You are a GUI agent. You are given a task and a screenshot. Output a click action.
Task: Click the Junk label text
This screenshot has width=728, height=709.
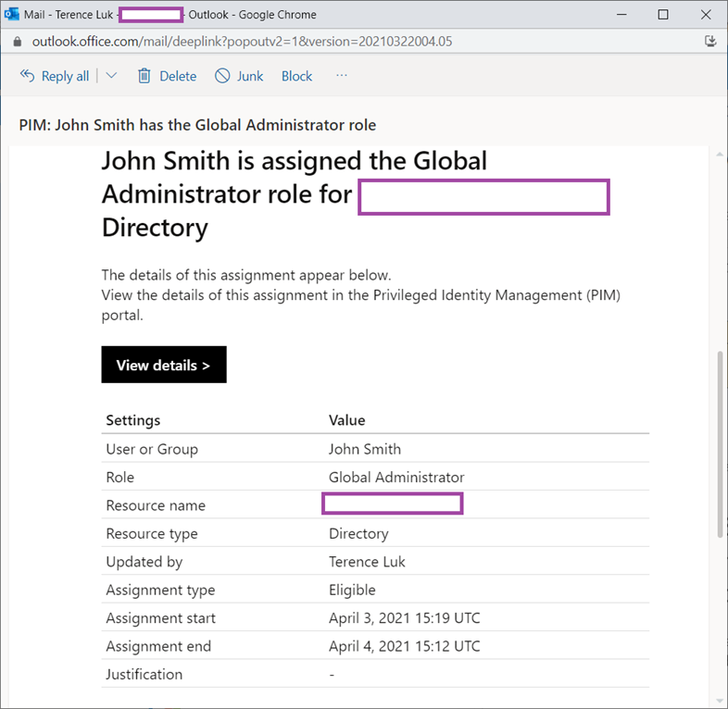pos(250,76)
